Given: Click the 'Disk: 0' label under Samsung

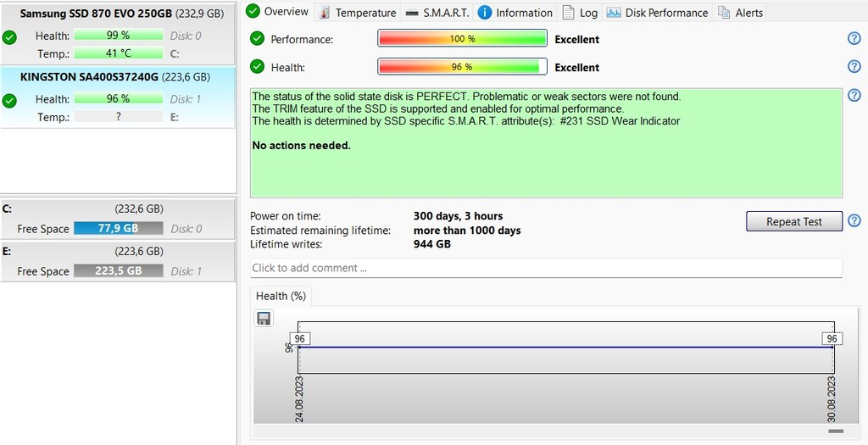Looking at the screenshot, I should pos(186,36).
